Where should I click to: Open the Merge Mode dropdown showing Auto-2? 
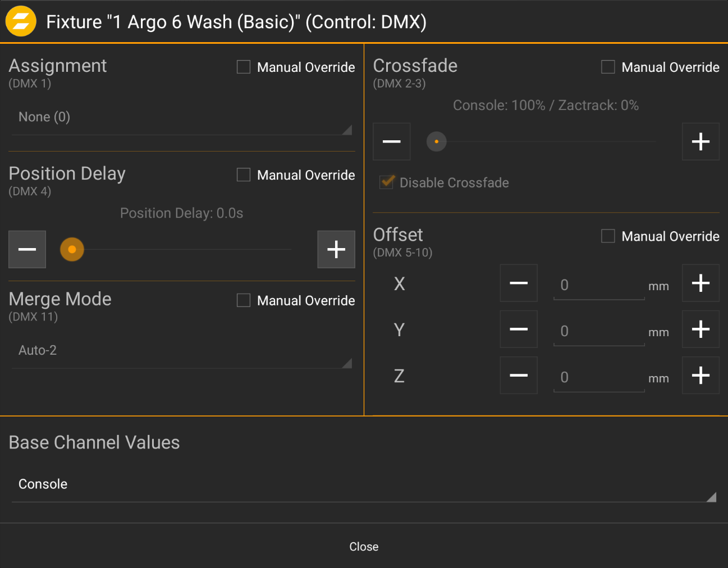click(181, 350)
